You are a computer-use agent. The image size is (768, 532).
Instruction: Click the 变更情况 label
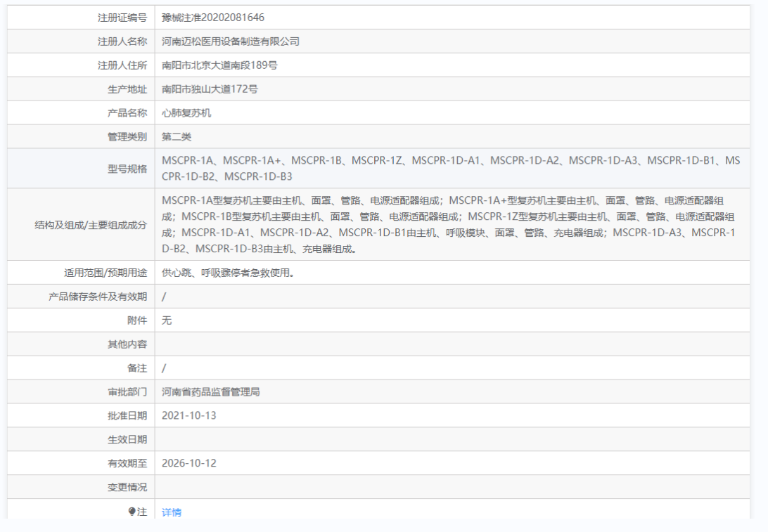(127, 488)
